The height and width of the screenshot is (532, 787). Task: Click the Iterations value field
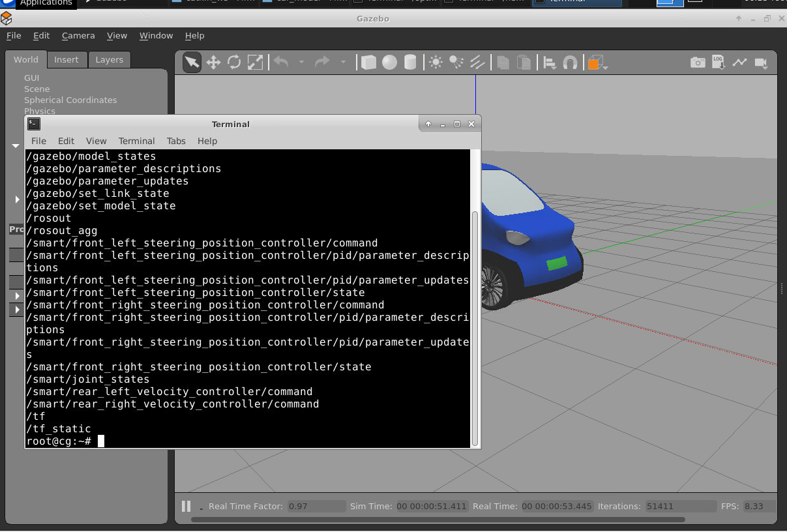pyautogui.click(x=681, y=506)
